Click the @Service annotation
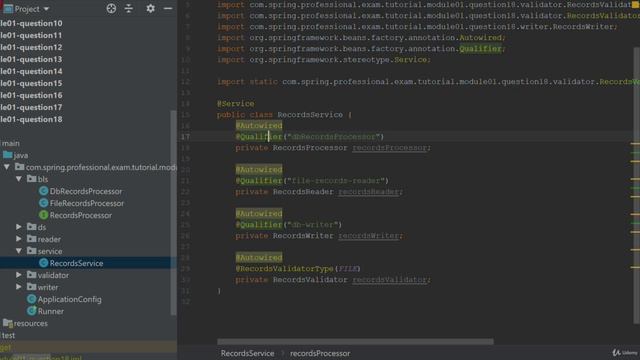 coord(236,104)
